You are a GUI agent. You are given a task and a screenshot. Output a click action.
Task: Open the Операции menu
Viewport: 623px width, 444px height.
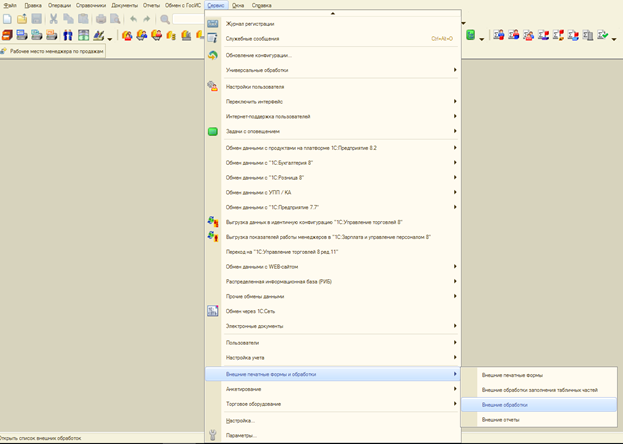point(59,5)
